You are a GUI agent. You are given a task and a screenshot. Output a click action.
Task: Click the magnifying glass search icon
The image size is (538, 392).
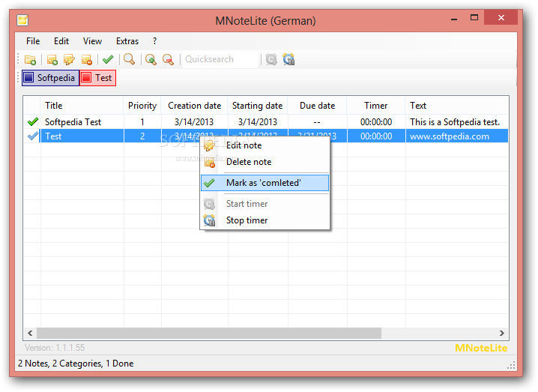coord(130,59)
